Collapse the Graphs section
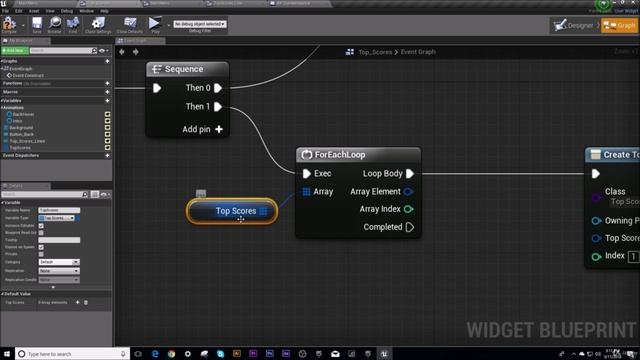 click(x=2, y=61)
